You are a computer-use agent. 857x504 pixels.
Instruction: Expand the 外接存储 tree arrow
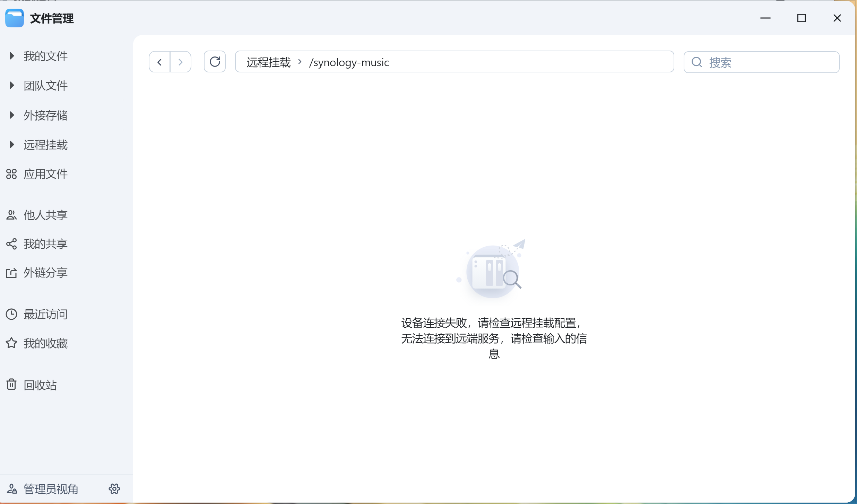tap(11, 115)
